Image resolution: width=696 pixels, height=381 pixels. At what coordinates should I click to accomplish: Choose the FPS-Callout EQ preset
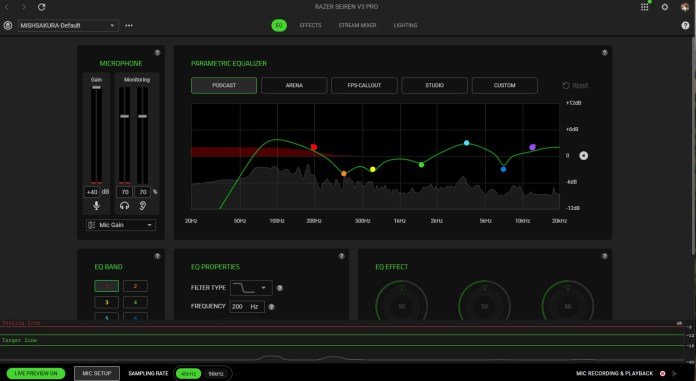(x=364, y=85)
